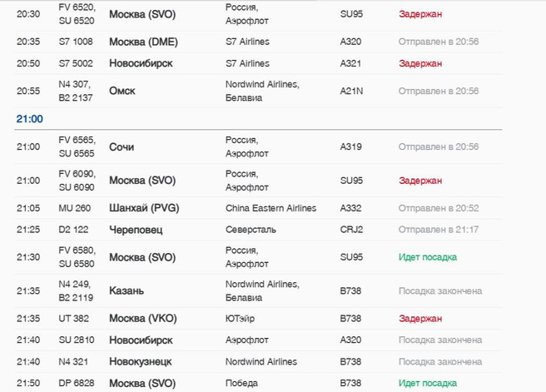Select flight number UT 382

click(73, 319)
